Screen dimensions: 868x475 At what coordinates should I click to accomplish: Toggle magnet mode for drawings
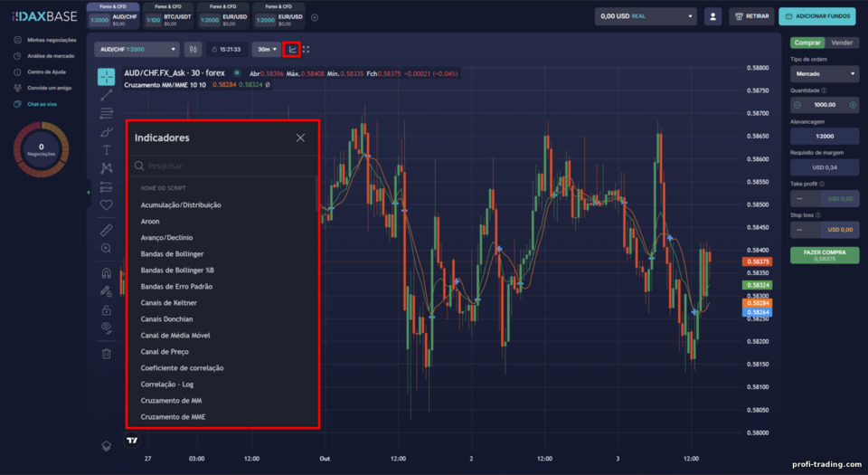107,273
